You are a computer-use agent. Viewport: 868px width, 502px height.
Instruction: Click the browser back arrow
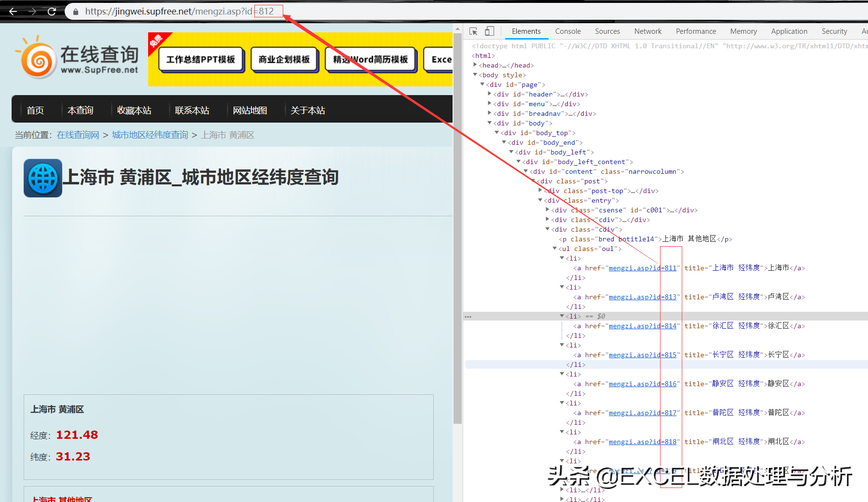coord(13,11)
